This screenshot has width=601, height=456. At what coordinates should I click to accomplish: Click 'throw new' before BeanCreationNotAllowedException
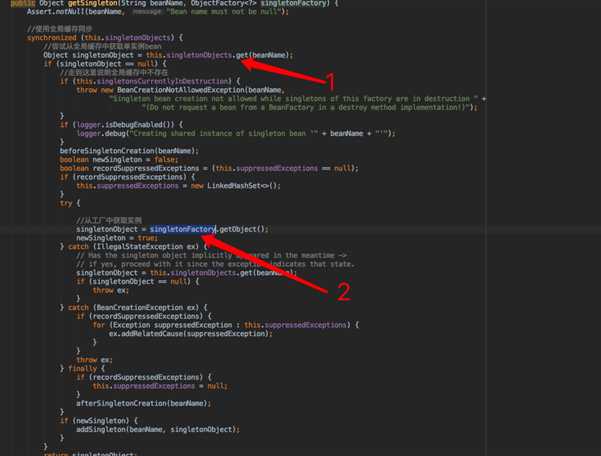tap(94, 90)
